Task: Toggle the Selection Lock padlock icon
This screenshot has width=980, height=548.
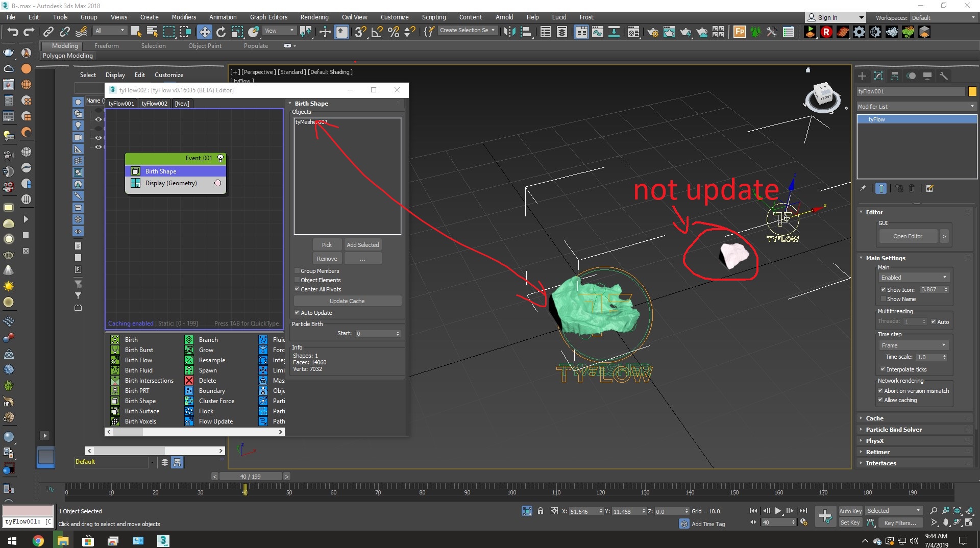Action: 540,511
